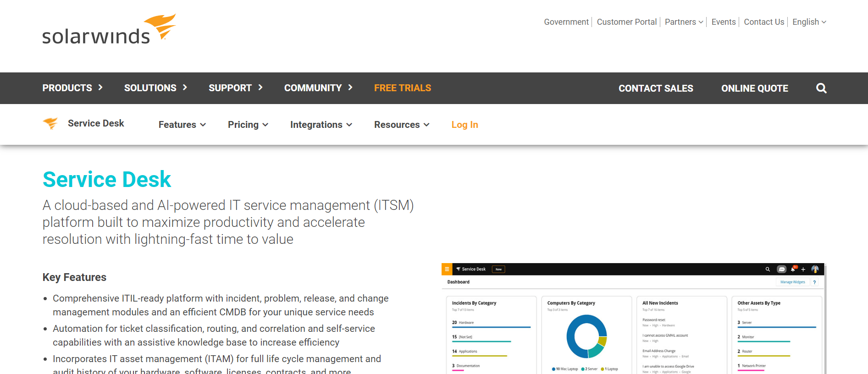Visit the Events link
Viewport: 868px width, 374px height.
click(724, 22)
